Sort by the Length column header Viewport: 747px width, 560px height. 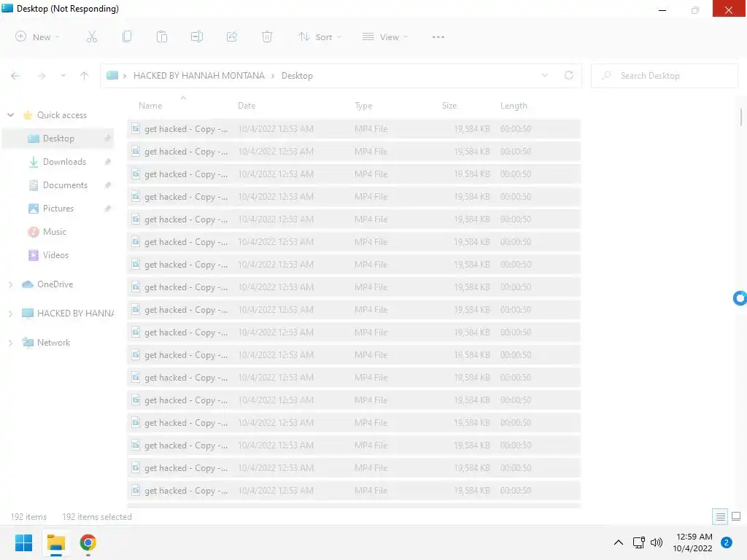(514, 105)
